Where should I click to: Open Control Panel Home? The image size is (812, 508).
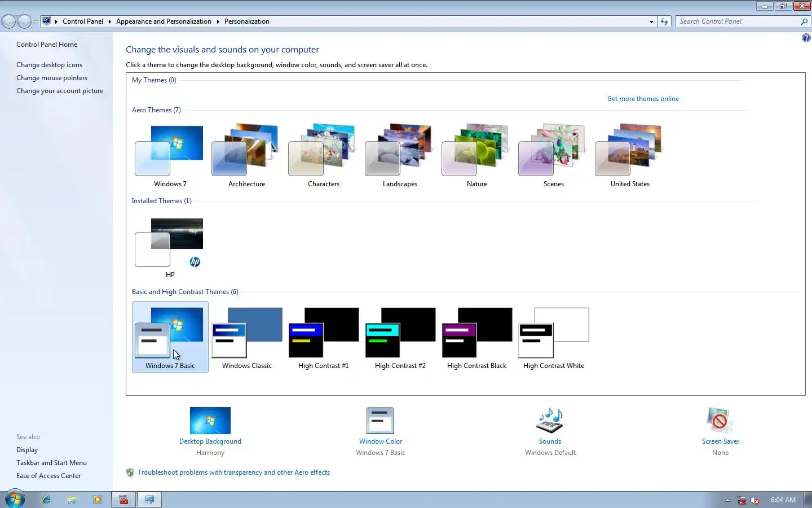pyautogui.click(x=47, y=45)
